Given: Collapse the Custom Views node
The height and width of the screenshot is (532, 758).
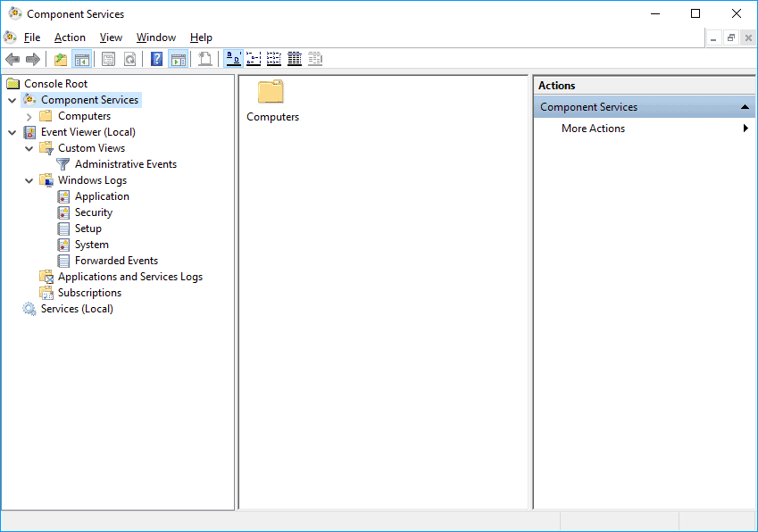Looking at the screenshot, I should point(29,148).
